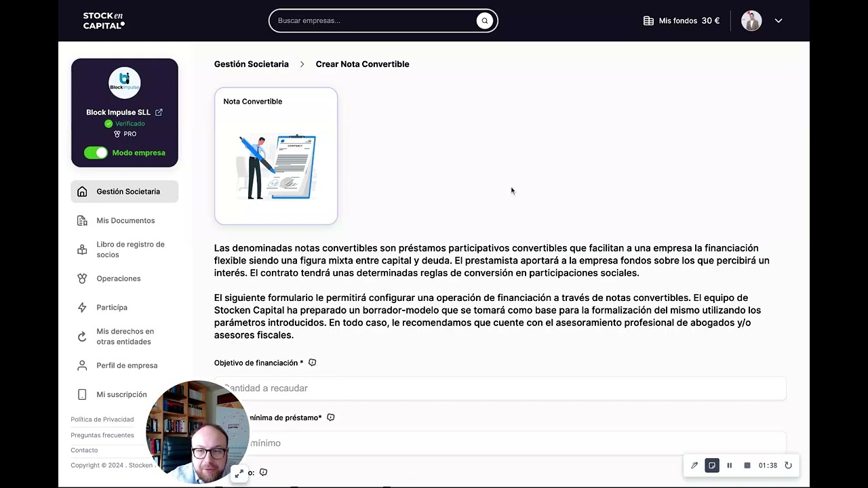The image size is (868, 488).
Task: Click the home icon beside Gestión Societaria
Action: click(x=82, y=192)
